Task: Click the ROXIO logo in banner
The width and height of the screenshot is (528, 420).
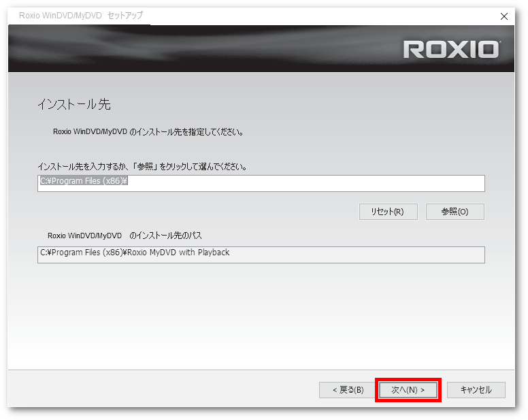Action: coord(452,50)
